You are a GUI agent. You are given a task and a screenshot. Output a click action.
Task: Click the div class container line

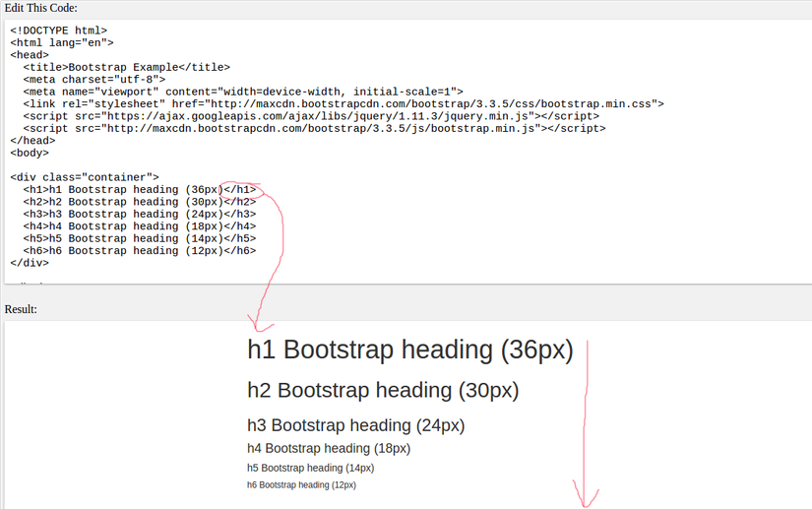[x=85, y=177]
